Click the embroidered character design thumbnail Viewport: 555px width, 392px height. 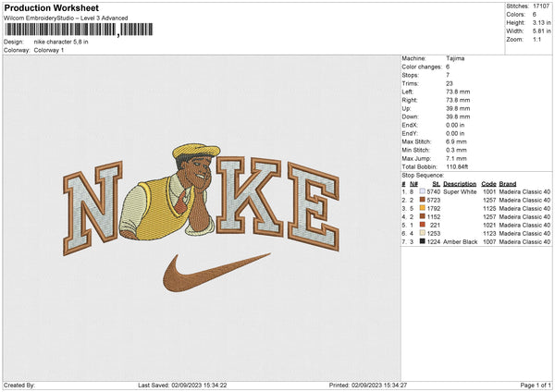168,193
